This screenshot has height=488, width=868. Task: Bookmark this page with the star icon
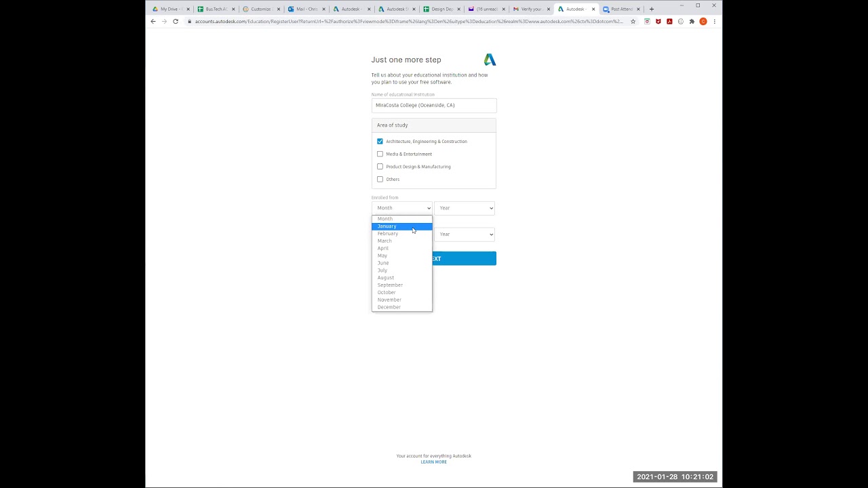(x=633, y=21)
